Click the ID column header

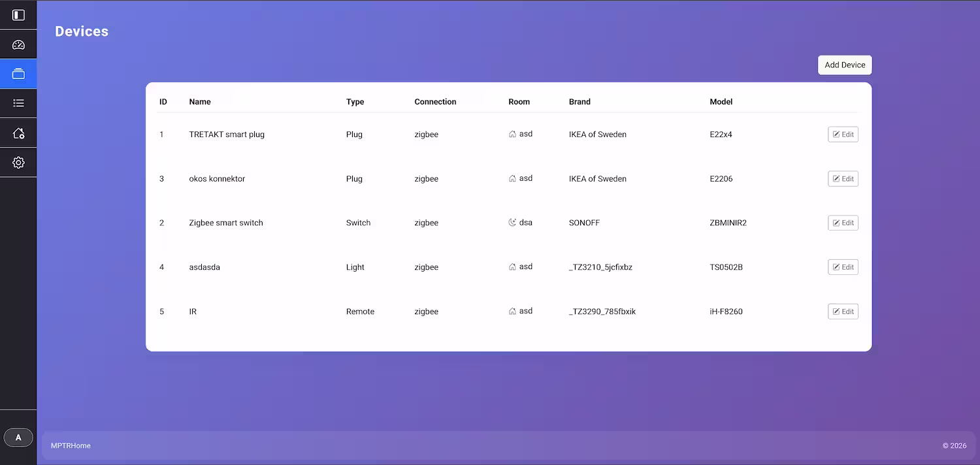(x=163, y=101)
